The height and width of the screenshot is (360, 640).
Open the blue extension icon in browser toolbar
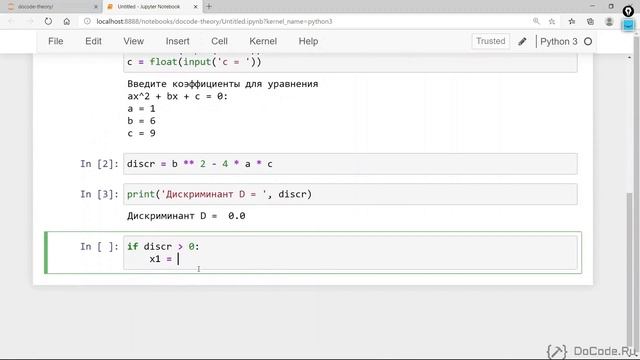[628, 24]
